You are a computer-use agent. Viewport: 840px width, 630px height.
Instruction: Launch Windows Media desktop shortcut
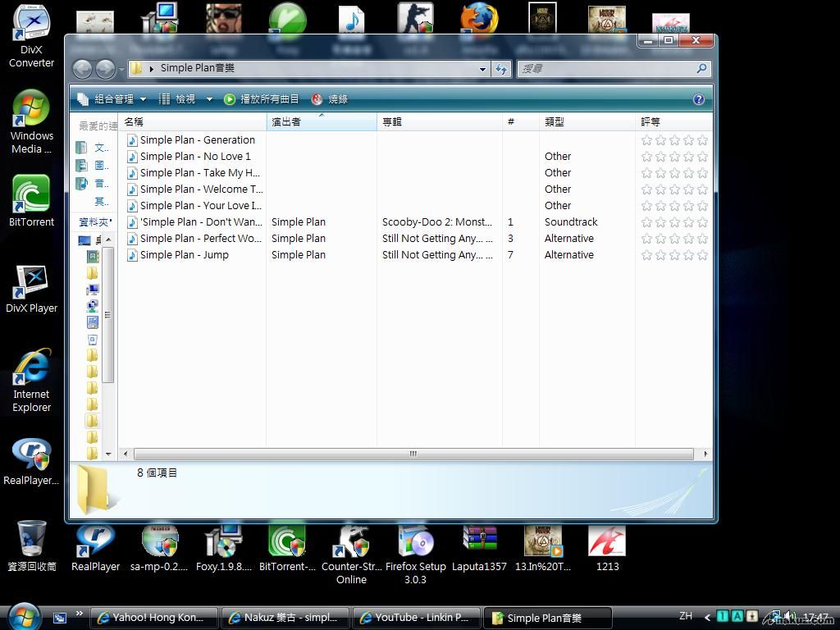coord(32,122)
